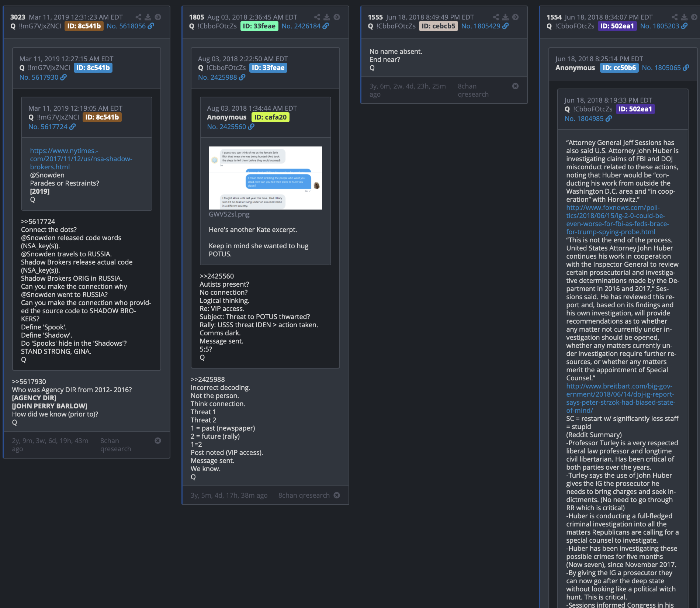Follow the >>5617930 reply reference

29,382
